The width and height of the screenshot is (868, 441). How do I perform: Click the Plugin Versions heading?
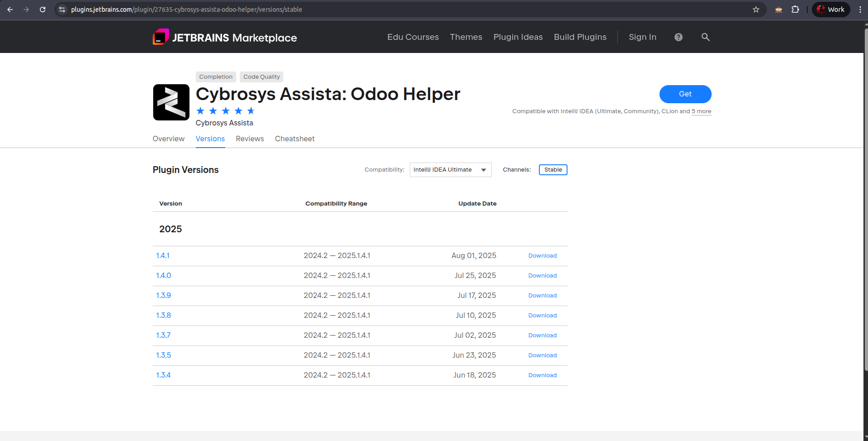(186, 170)
